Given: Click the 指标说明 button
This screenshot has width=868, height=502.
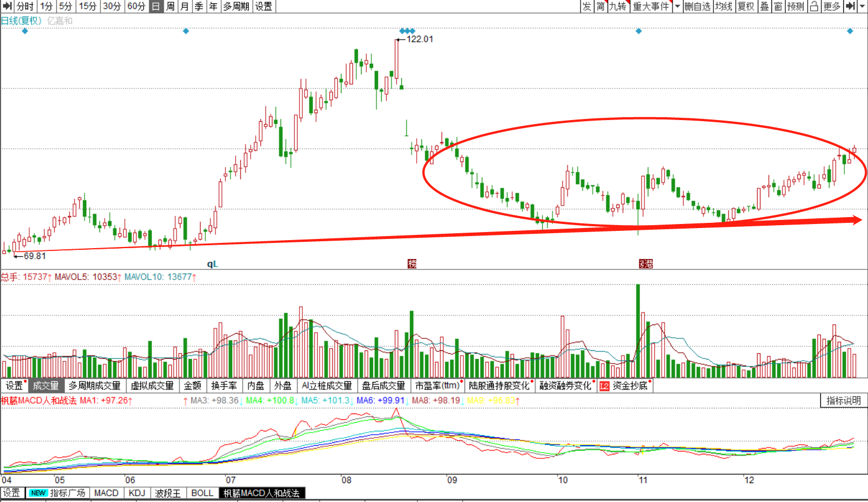Looking at the screenshot, I should (844, 400).
